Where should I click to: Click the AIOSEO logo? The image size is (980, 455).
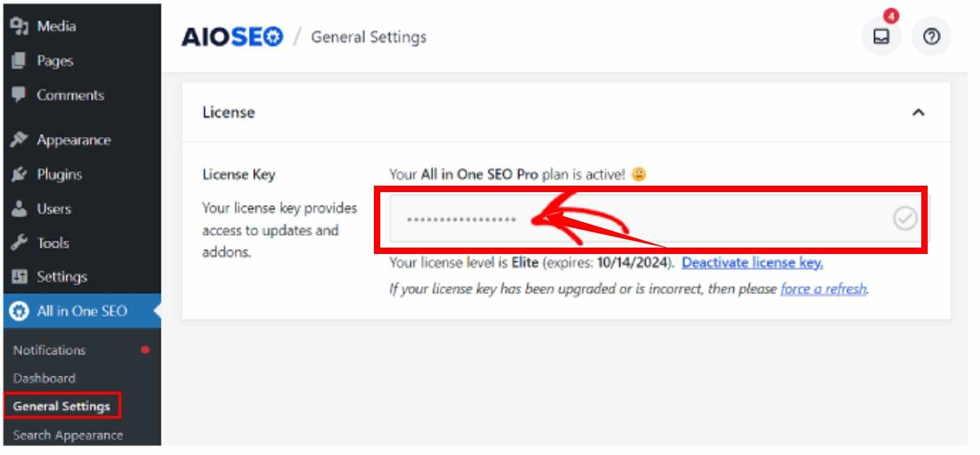[232, 37]
